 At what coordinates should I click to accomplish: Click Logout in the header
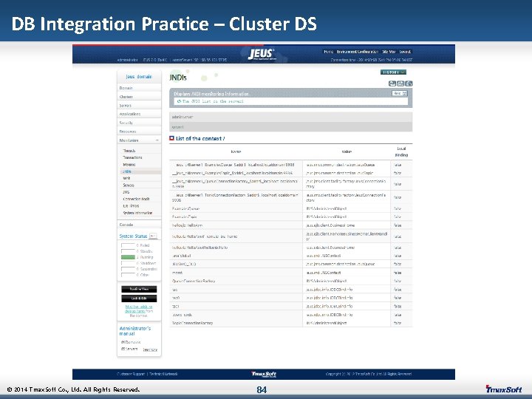pos(405,52)
